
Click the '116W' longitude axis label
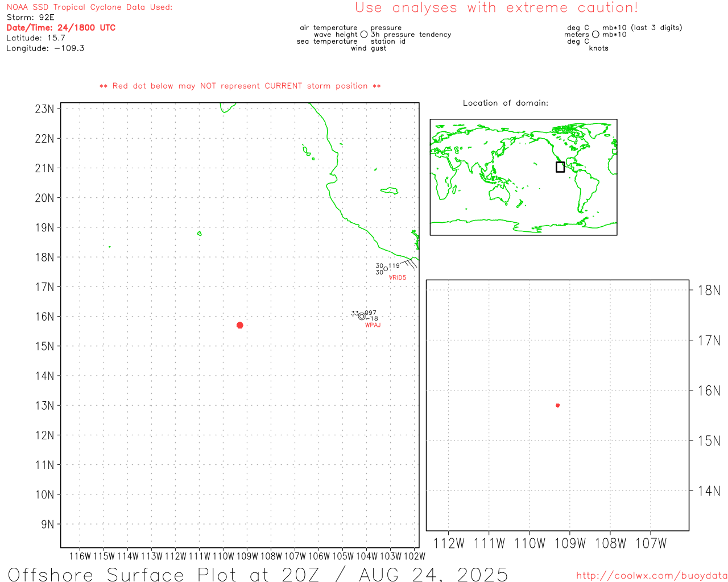[80, 556]
